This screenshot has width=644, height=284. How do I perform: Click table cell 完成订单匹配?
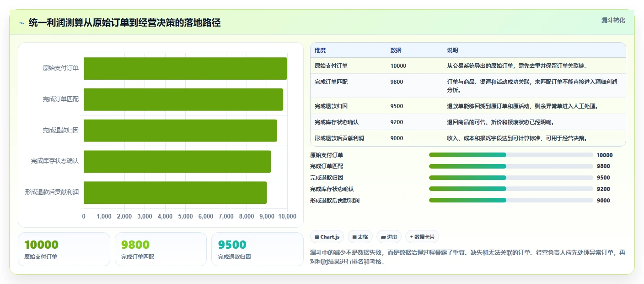coord(331,82)
